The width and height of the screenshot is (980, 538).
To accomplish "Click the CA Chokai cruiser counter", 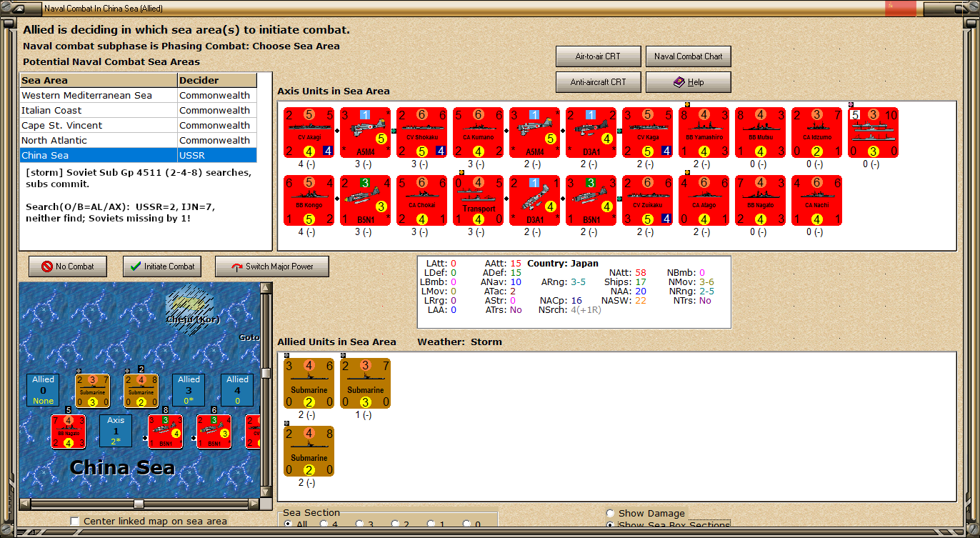I will tap(422, 201).
